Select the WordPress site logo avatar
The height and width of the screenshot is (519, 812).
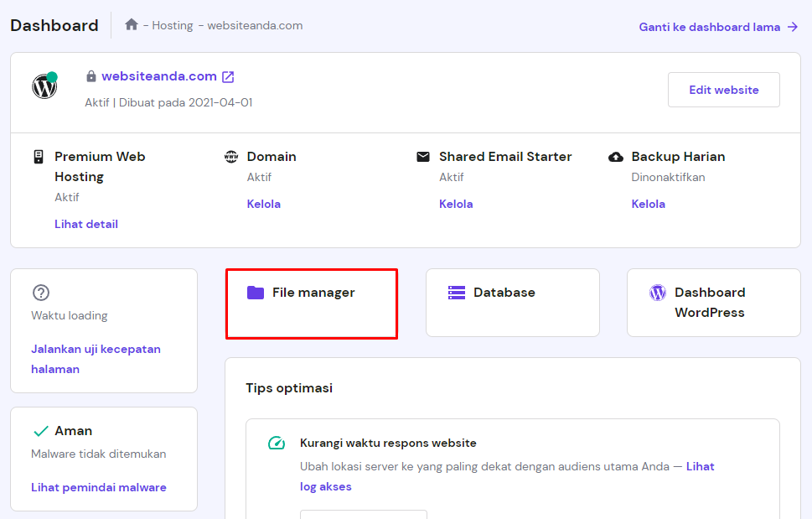point(44,86)
